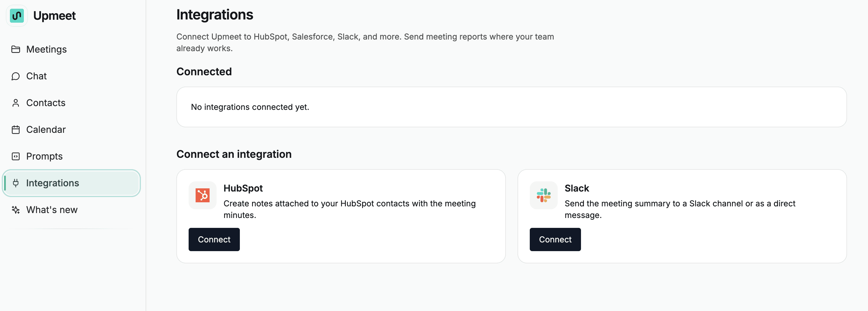Go to the Chat section
This screenshot has width=868, height=311.
(36, 76)
